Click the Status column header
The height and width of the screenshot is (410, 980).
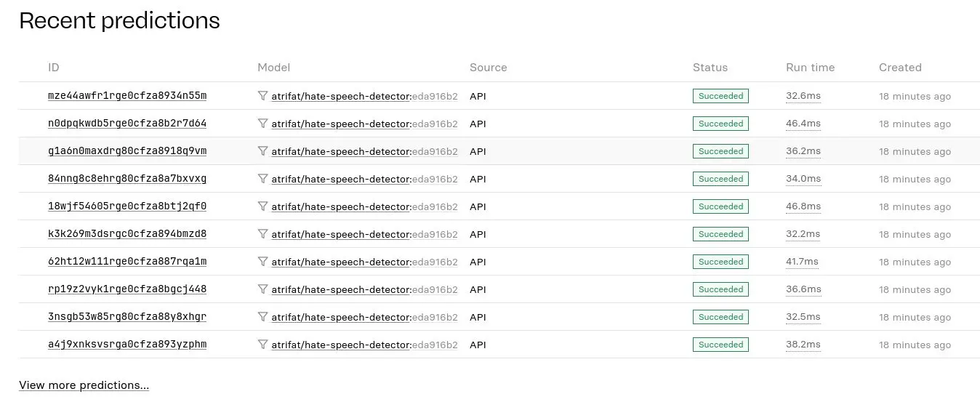pos(710,68)
